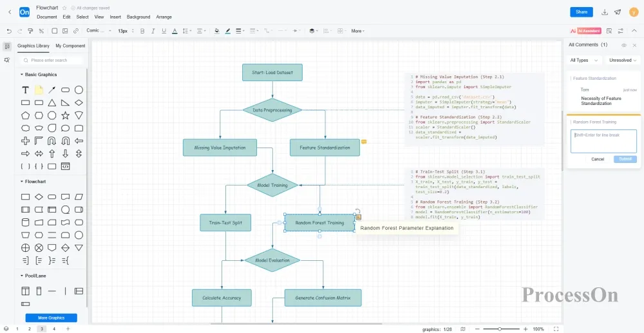644x333 pixels.
Task: Switch to the My Component tab
Action: click(x=70, y=46)
